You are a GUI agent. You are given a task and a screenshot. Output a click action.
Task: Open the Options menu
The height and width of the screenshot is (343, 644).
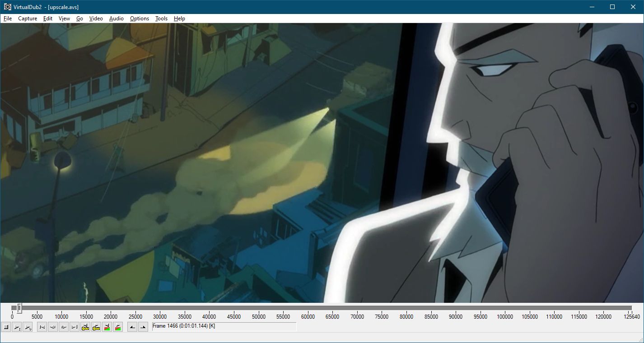[140, 19]
